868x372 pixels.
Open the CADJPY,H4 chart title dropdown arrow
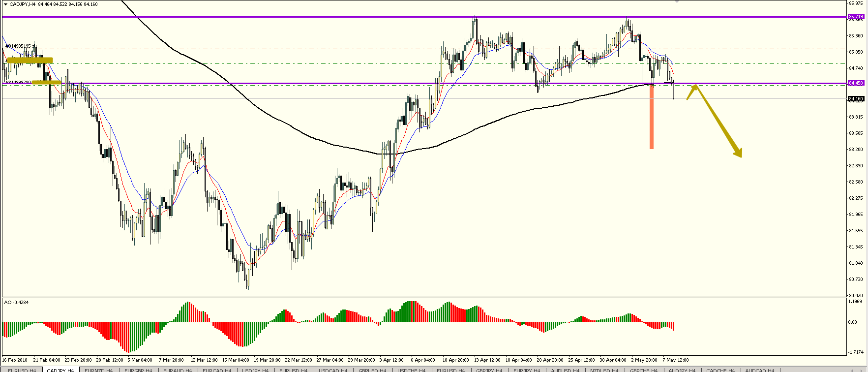(5, 4)
